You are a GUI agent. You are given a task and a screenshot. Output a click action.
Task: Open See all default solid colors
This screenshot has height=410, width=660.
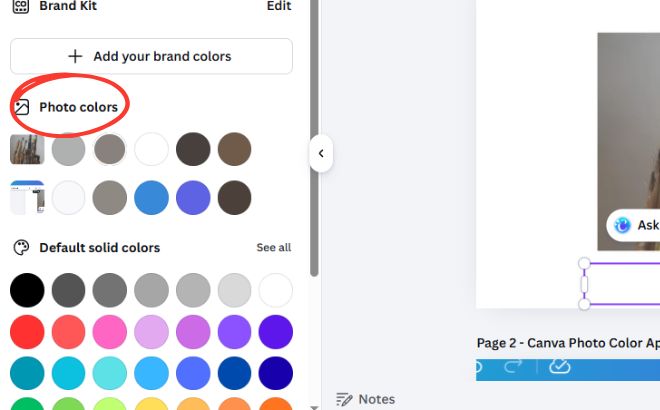click(x=274, y=248)
